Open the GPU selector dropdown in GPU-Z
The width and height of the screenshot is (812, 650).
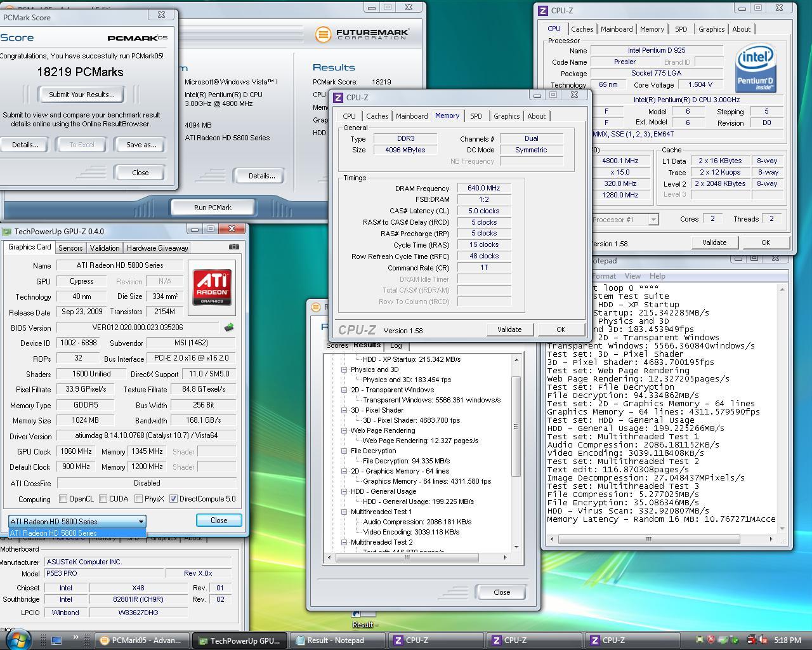tap(77, 521)
